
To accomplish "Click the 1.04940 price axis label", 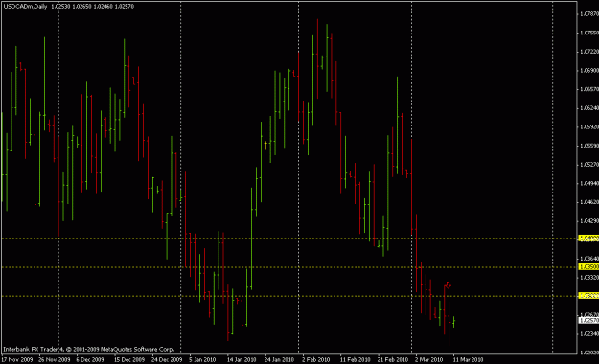I will click(589, 183).
